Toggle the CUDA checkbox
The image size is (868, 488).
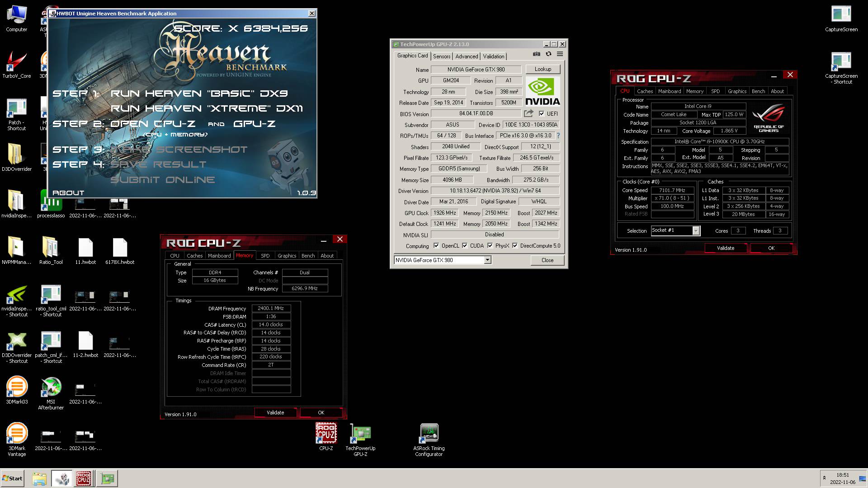coord(465,246)
